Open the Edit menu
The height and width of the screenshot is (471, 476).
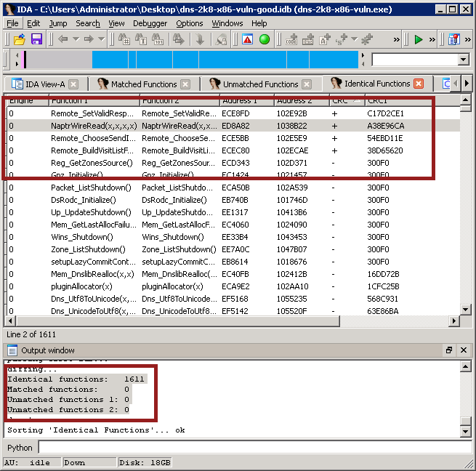tap(33, 23)
